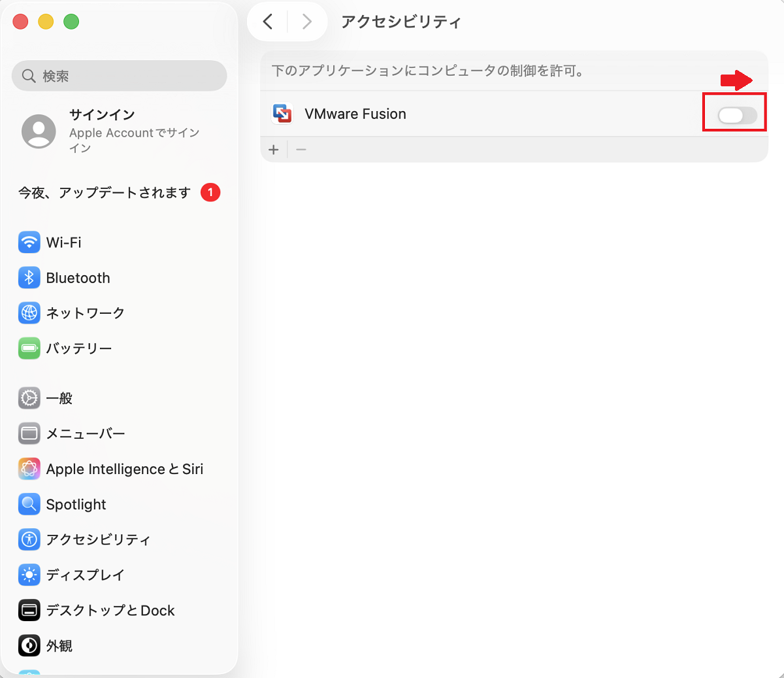This screenshot has width=784, height=678.
Task: Click the アクセシビリティ sidebar icon
Action: 29,539
